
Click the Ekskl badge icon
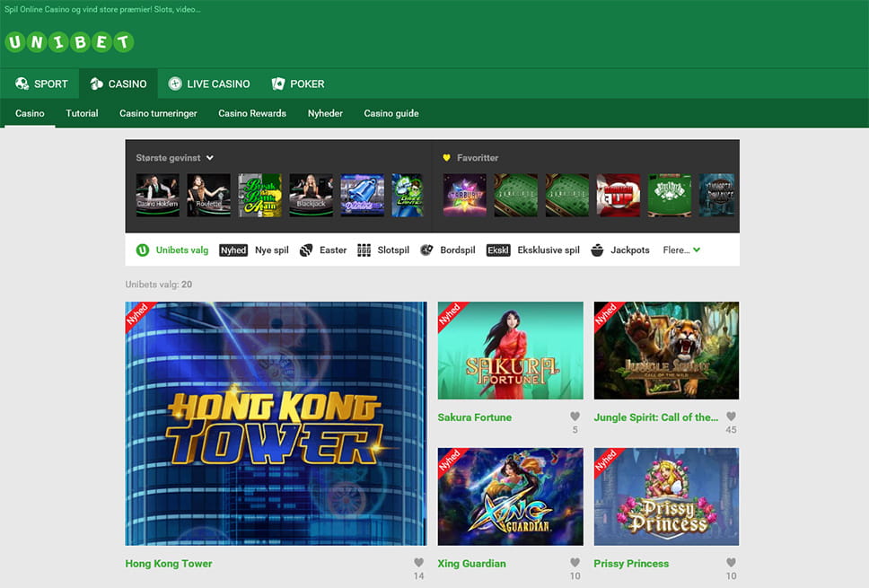[x=497, y=250]
